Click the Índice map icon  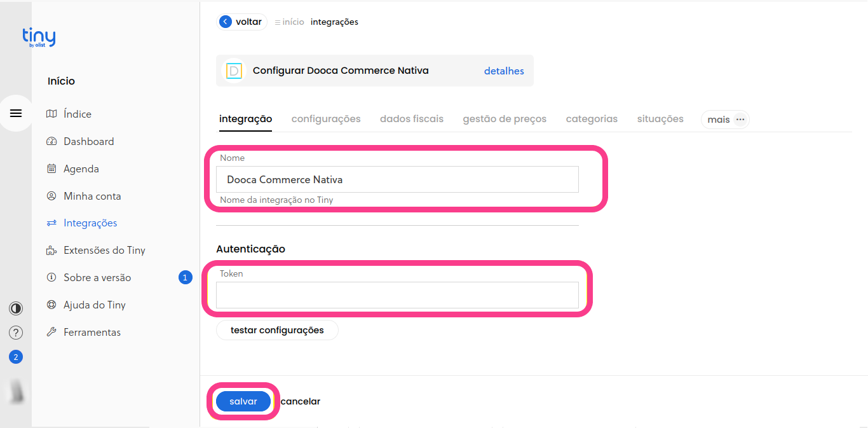pos(51,114)
